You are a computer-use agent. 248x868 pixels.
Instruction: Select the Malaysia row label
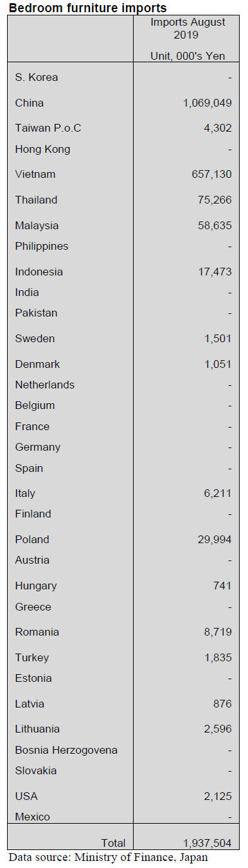(x=37, y=226)
